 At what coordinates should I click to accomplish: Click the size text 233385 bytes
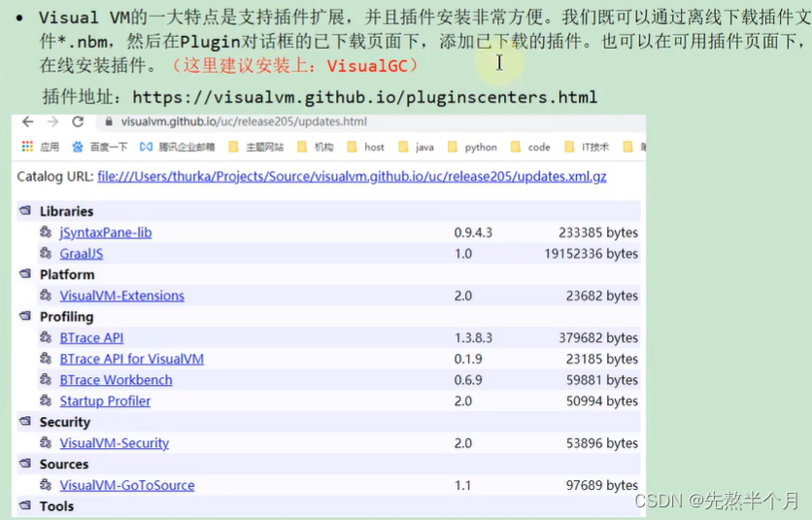coord(598,232)
